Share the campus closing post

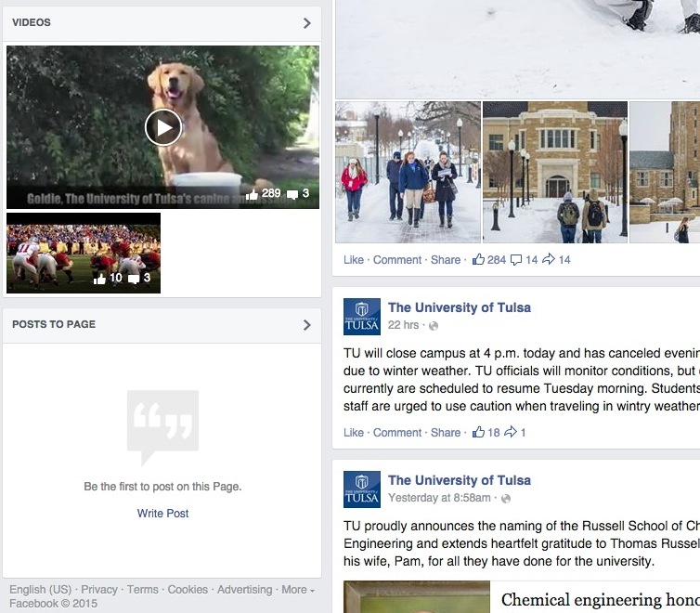click(445, 433)
